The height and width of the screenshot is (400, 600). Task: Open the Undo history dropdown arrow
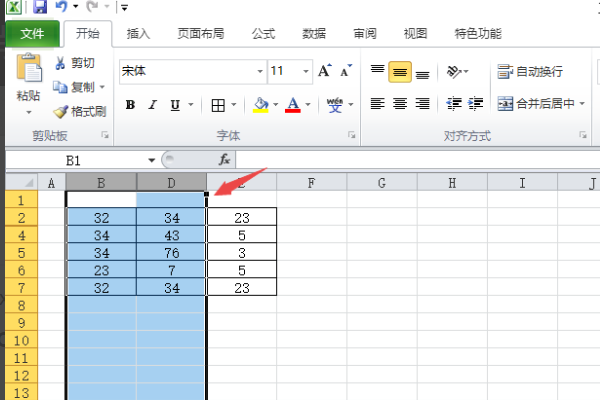(x=76, y=7)
